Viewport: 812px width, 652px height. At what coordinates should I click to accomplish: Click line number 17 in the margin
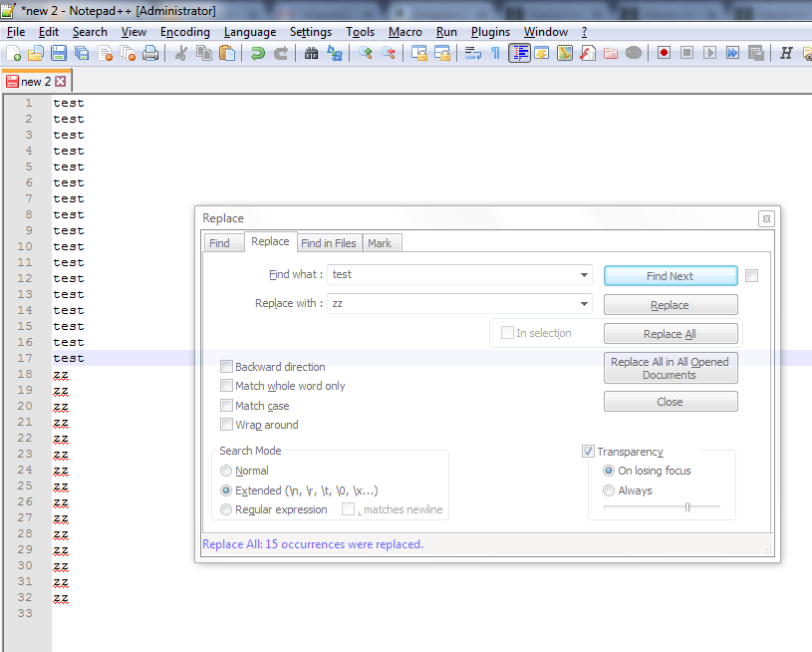pyautogui.click(x=25, y=358)
